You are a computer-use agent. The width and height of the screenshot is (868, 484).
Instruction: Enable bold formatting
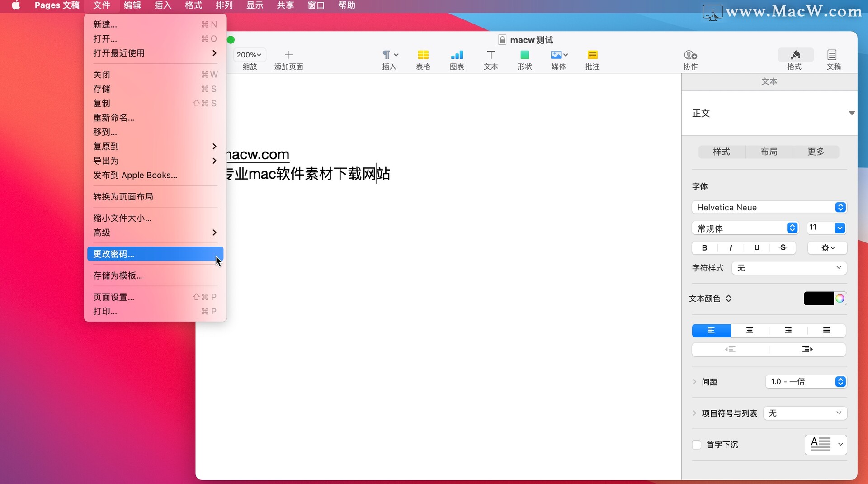click(x=704, y=248)
